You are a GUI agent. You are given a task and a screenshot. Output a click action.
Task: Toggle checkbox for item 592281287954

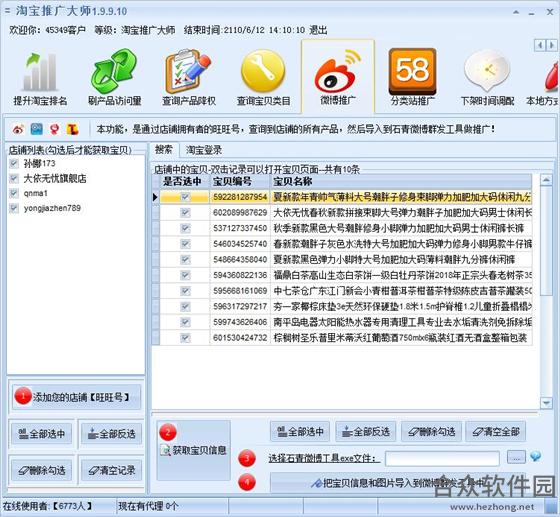pyautogui.click(x=185, y=197)
